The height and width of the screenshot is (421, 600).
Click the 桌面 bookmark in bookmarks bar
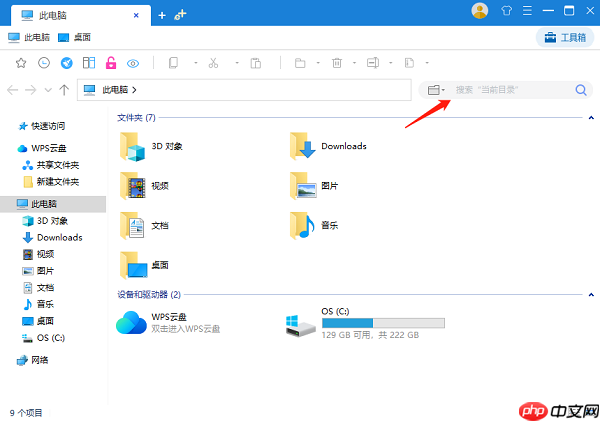tap(74, 37)
